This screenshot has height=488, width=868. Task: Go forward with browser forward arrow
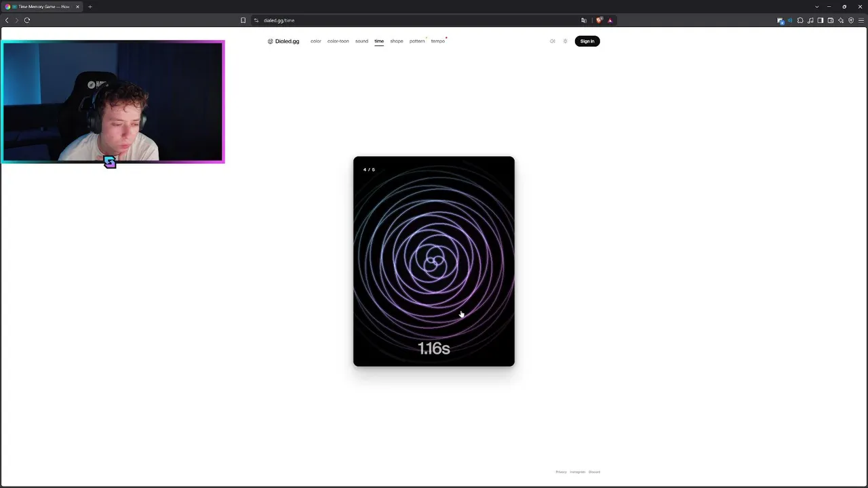click(16, 20)
